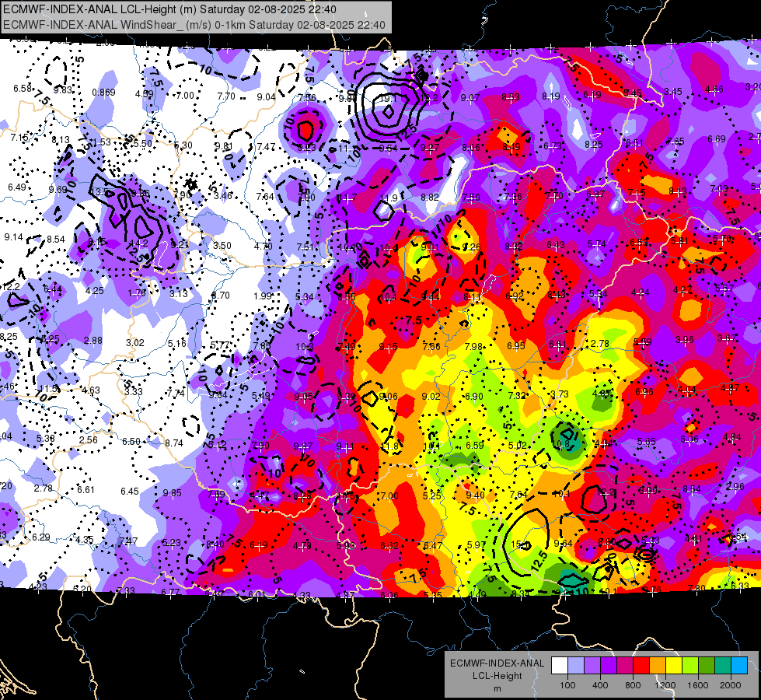Image resolution: width=761 pixels, height=700 pixels.
Task: Pick the sky blue legend swatch
Action: pos(740,666)
